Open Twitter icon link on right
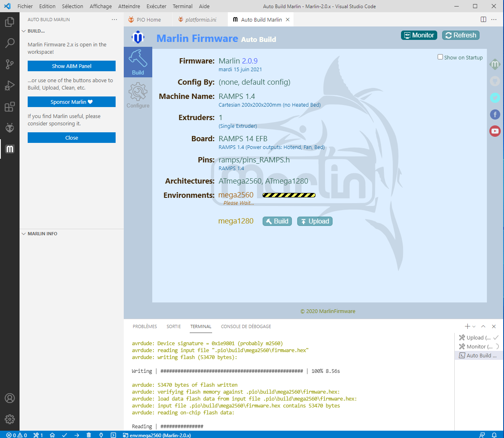The width and height of the screenshot is (504, 438). click(x=495, y=98)
